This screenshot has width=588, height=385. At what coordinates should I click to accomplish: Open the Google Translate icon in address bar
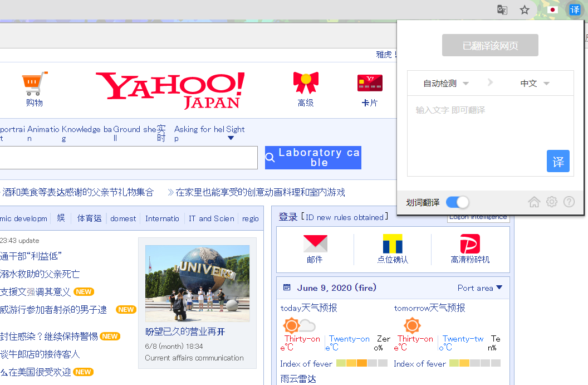tap(502, 10)
